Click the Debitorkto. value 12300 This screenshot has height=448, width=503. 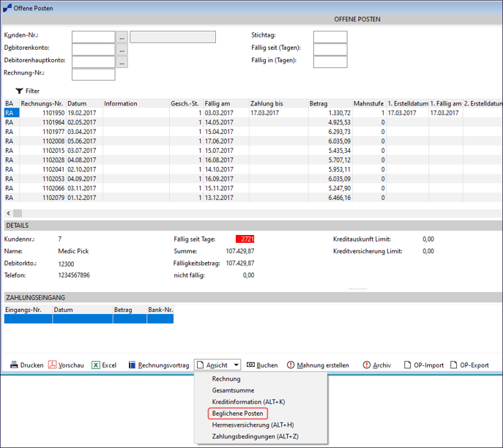point(66,264)
